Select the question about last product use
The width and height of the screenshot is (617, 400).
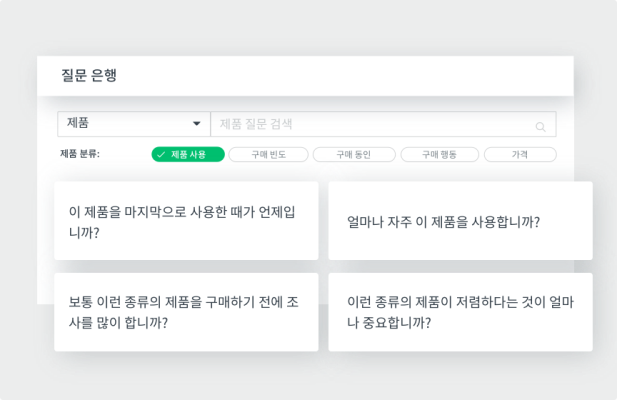tap(186, 221)
